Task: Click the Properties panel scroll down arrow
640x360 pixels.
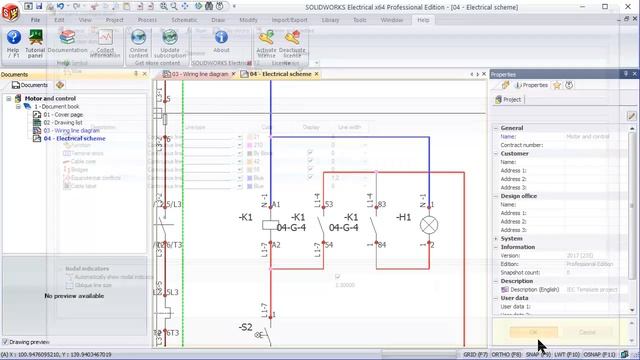Action: pos(632,310)
